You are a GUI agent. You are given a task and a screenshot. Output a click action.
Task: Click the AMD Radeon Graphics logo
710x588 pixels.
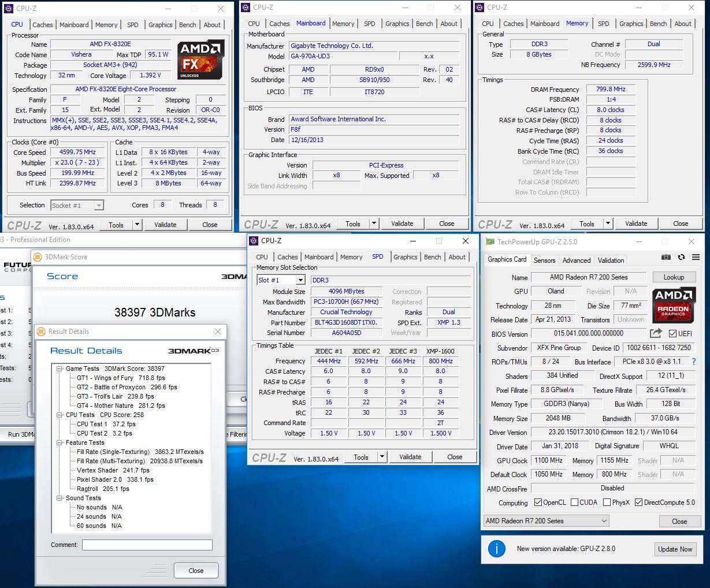coord(673,305)
